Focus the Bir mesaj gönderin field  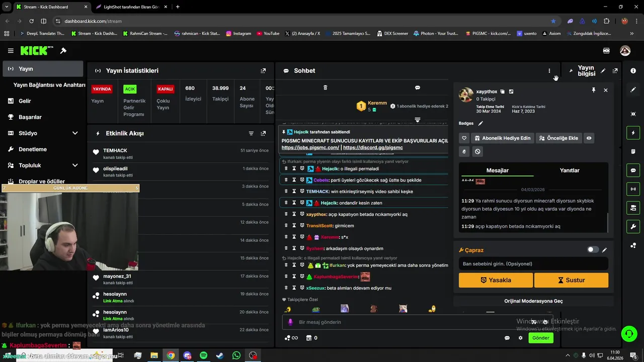point(418,322)
